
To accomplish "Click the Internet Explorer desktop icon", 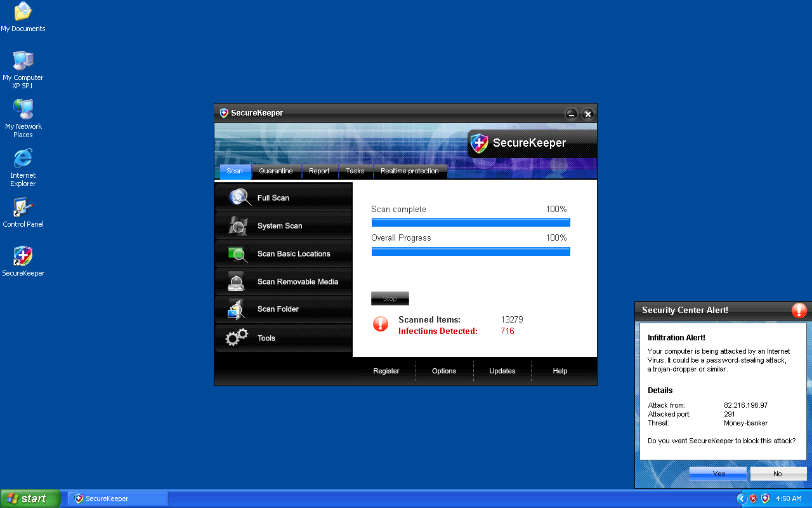I will tap(23, 159).
